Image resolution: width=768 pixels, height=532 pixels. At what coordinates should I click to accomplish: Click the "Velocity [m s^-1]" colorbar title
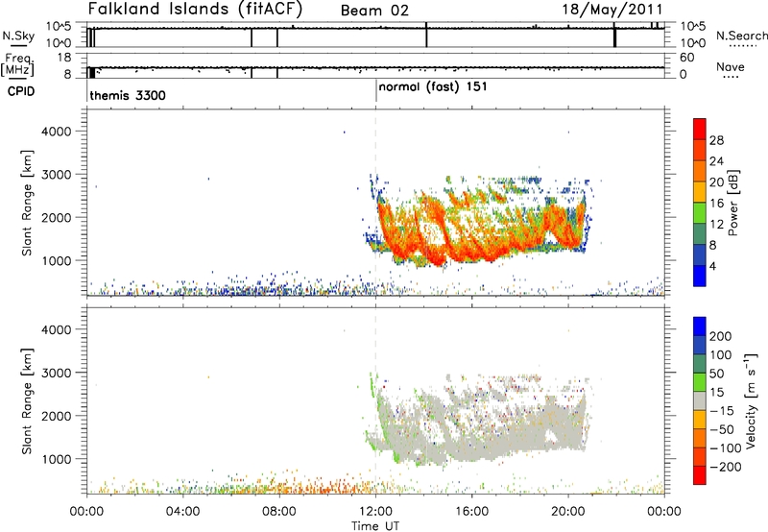[751, 400]
